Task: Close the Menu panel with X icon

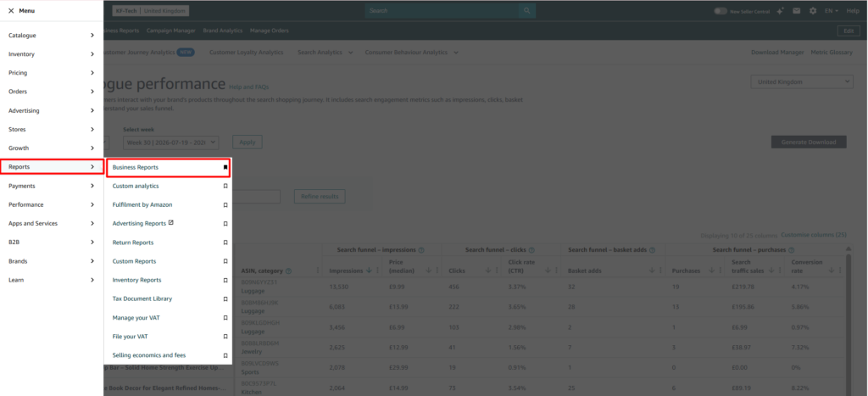Action: (11, 10)
